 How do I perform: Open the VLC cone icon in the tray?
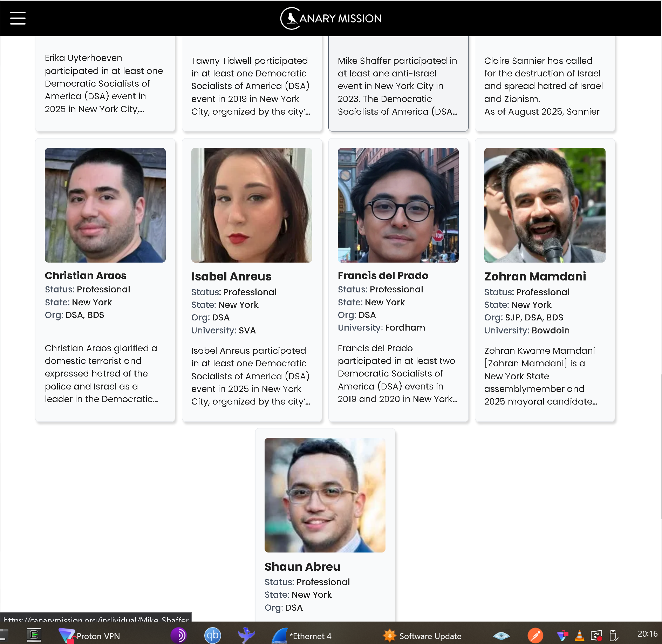(x=580, y=636)
